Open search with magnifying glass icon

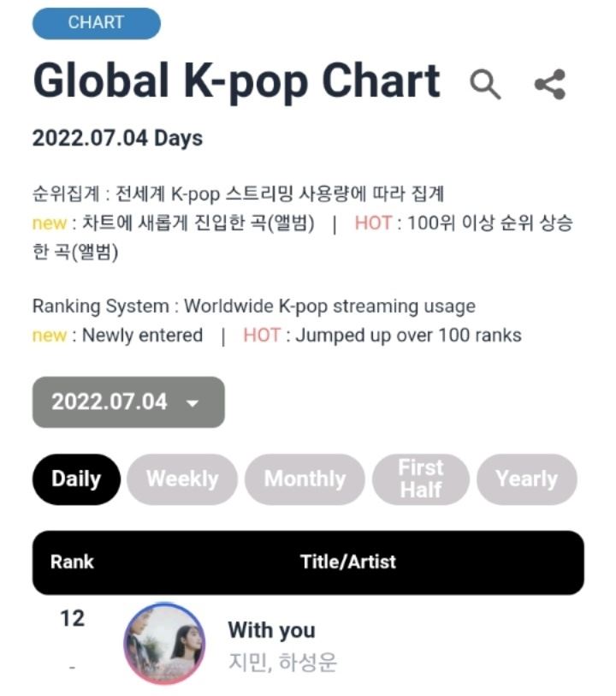tap(485, 84)
